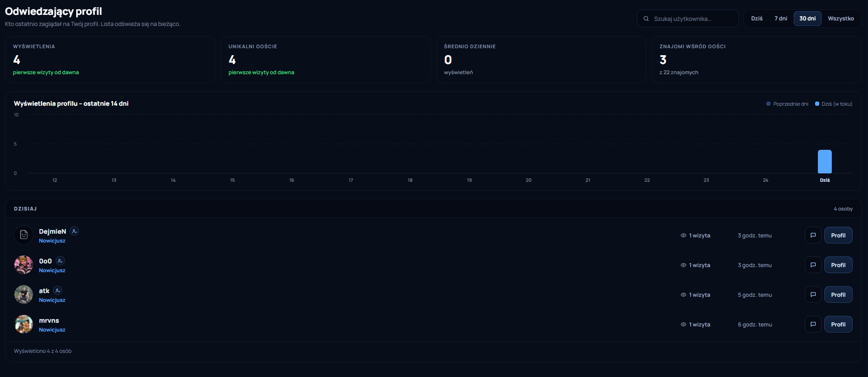Open the DejmieN username link
Screen dimensions: 868x377
pos(52,231)
